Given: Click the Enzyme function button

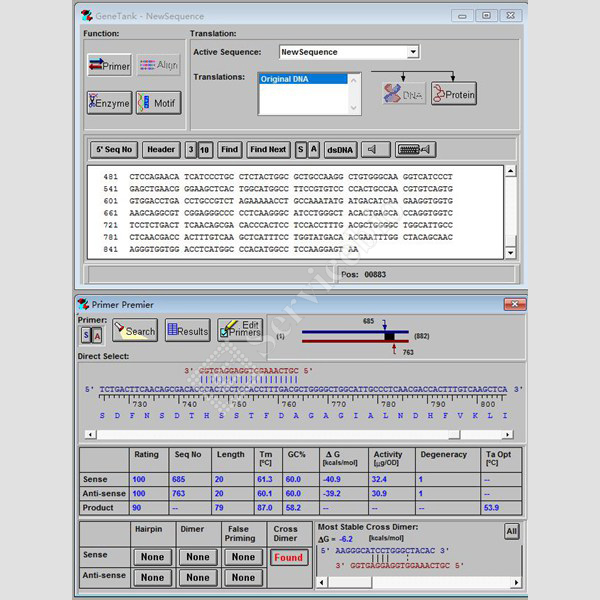Looking at the screenshot, I should [x=109, y=102].
